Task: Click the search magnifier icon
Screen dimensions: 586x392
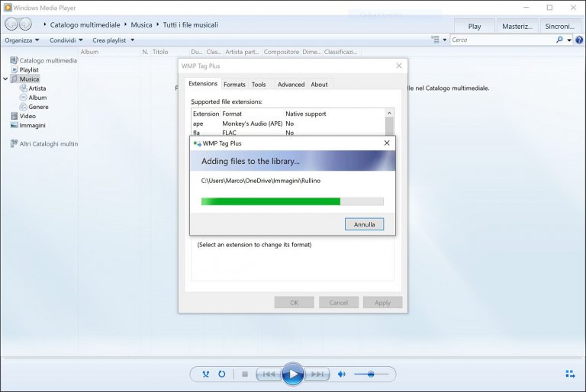Action: [x=559, y=40]
